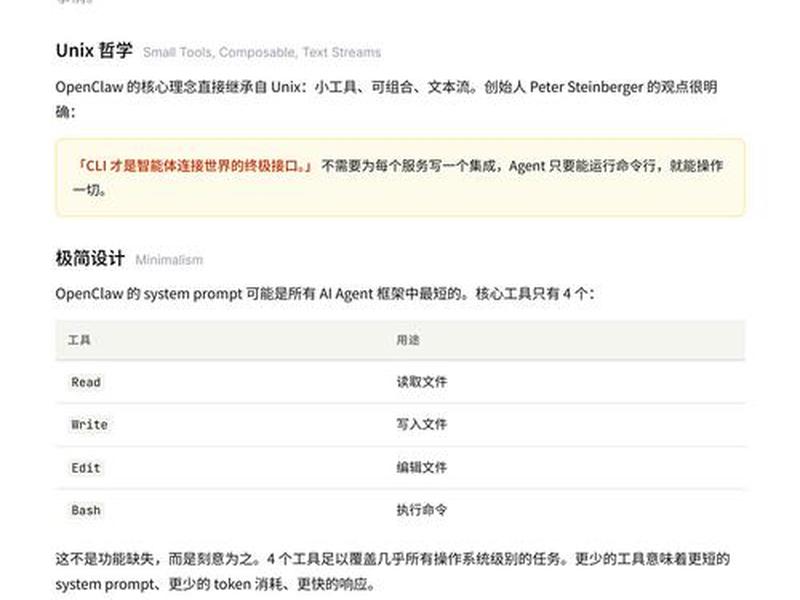This screenshot has height=600, width=800.
Task: Click the "读取文件" cell
Action: [421, 382]
